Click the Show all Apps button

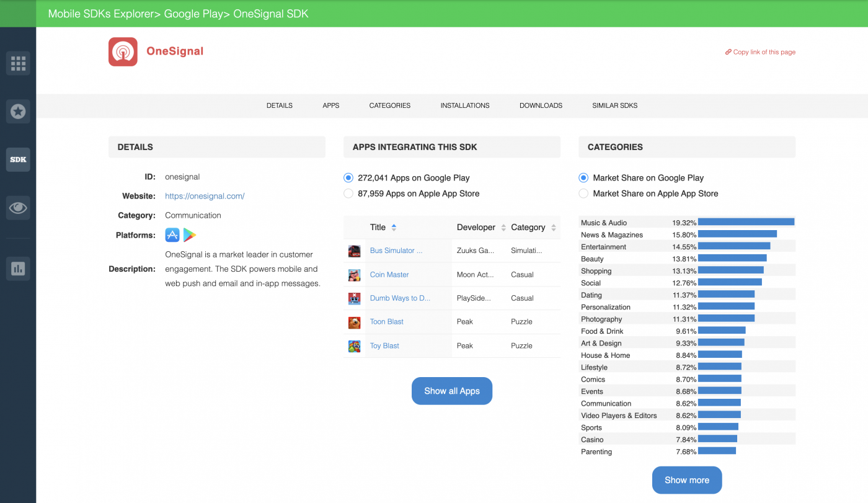pyautogui.click(x=452, y=391)
